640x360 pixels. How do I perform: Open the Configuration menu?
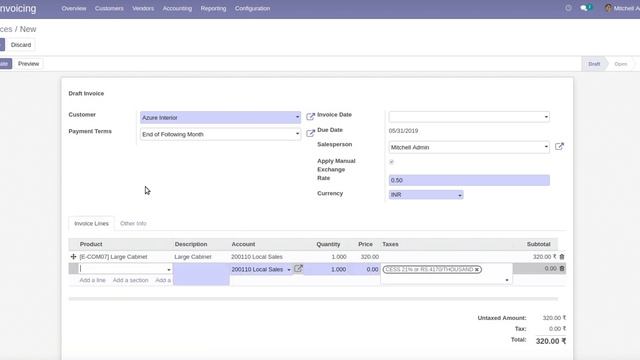252,8
